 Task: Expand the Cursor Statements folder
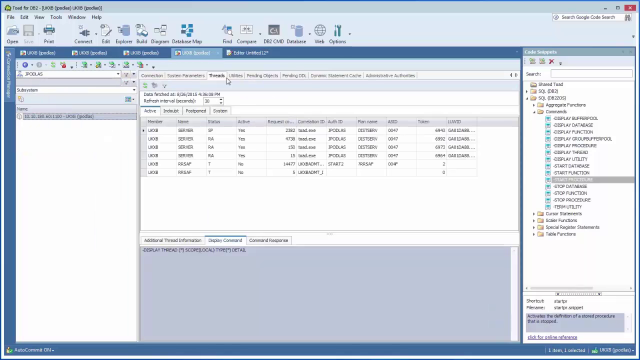tap(534, 214)
